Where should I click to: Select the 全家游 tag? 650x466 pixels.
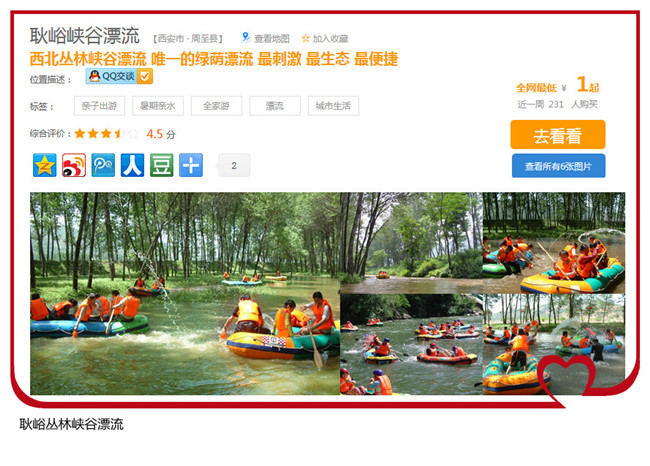click(x=216, y=106)
